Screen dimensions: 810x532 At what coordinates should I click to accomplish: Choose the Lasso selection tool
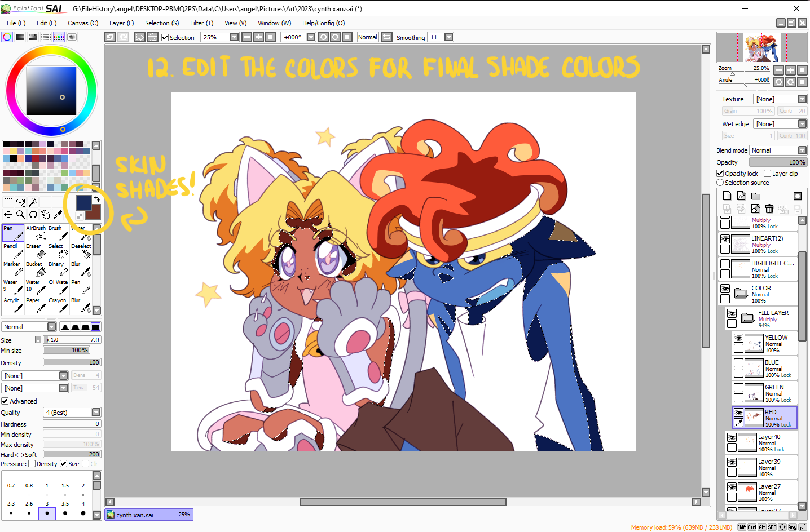tap(21, 202)
